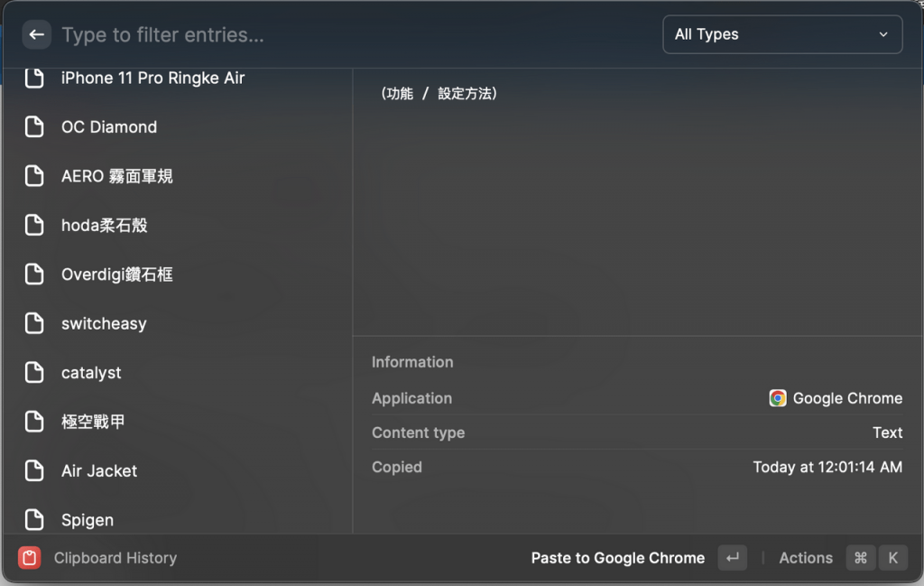
Task: Expand the type filter chevron arrow
Action: coord(882,34)
